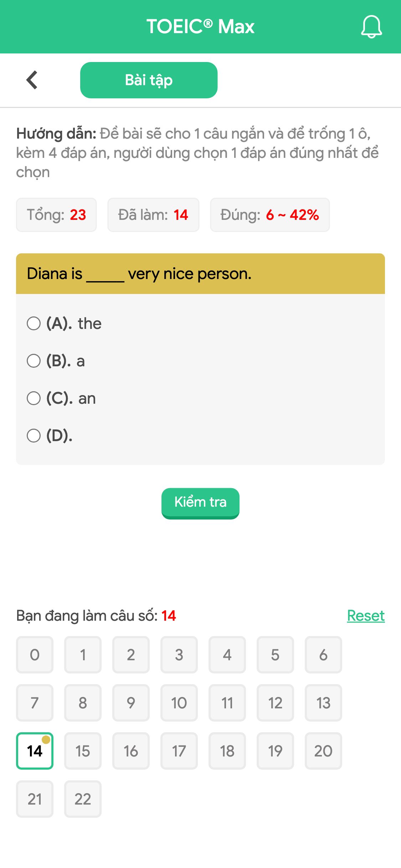Viewport: 401px width, 868px height.
Task: Open question 15
Action: click(x=83, y=751)
